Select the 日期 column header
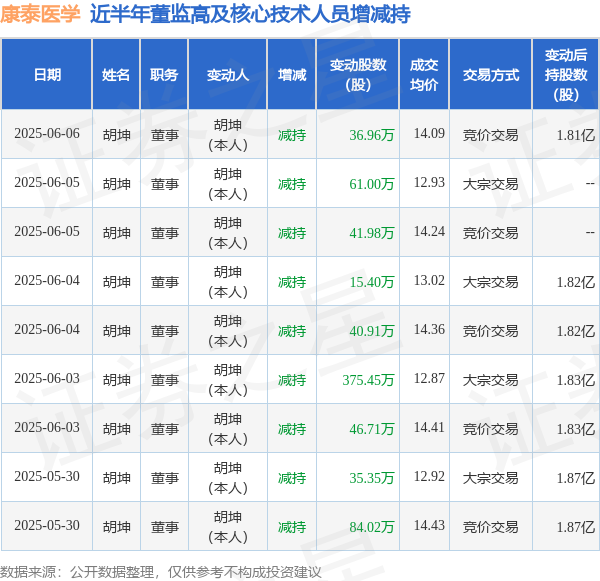 47,75
